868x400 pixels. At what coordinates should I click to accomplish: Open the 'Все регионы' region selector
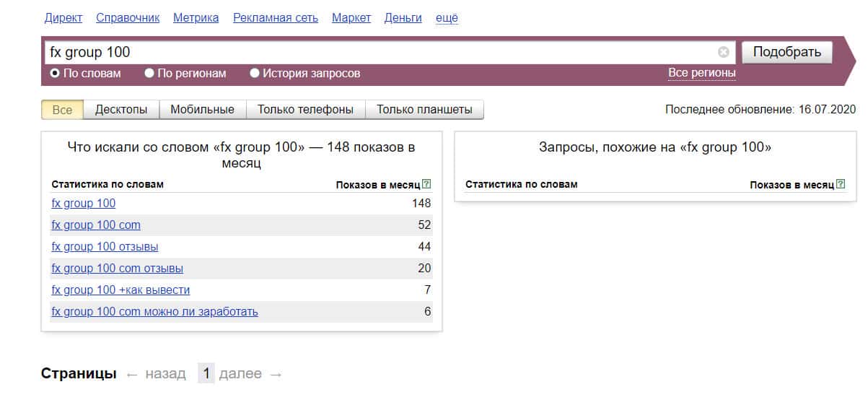(x=701, y=73)
